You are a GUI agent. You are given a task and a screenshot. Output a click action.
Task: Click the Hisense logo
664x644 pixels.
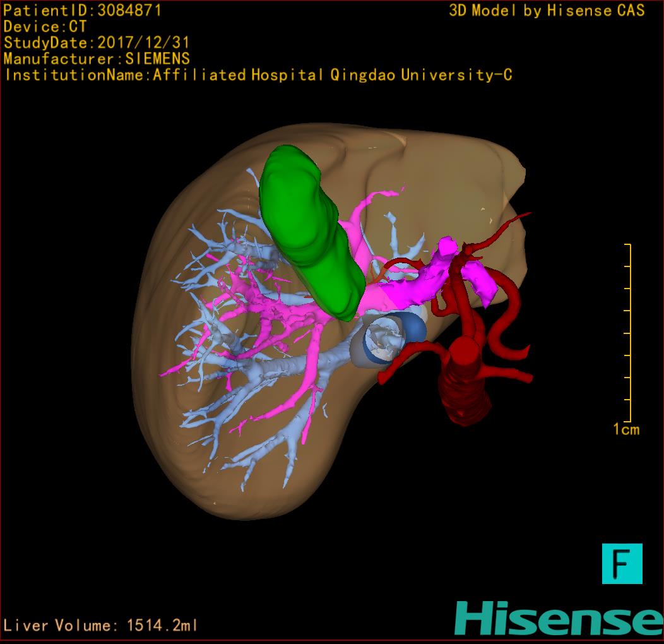(559, 619)
